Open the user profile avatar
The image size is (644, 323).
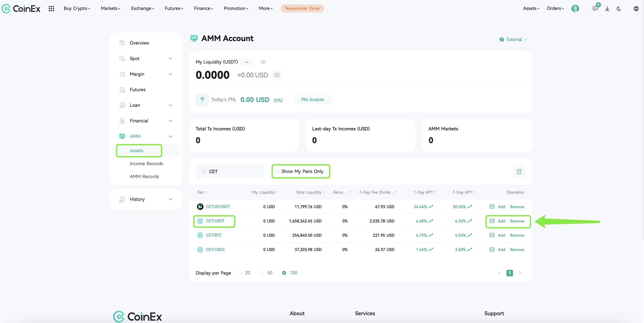[x=575, y=8]
